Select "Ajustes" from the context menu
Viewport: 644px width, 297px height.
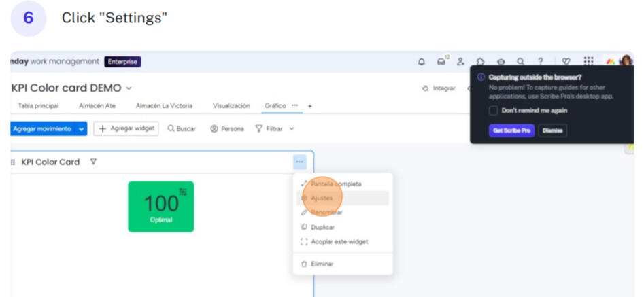pyautogui.click(x=321, y=198)
